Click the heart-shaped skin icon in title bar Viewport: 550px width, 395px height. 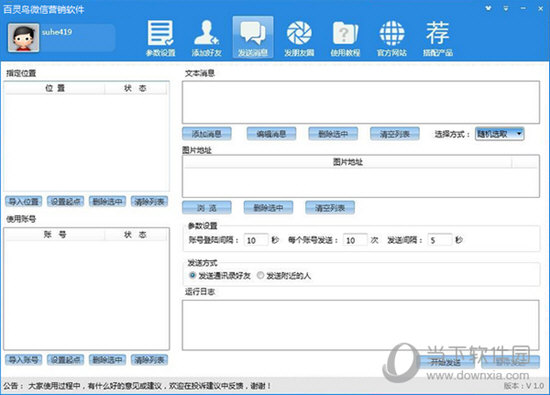pyautogui.click(x=488, y=8)
